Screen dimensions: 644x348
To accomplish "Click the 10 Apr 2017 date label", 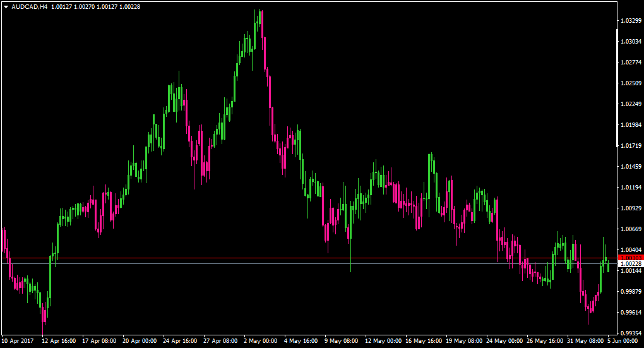I will [x=18, y=341].
